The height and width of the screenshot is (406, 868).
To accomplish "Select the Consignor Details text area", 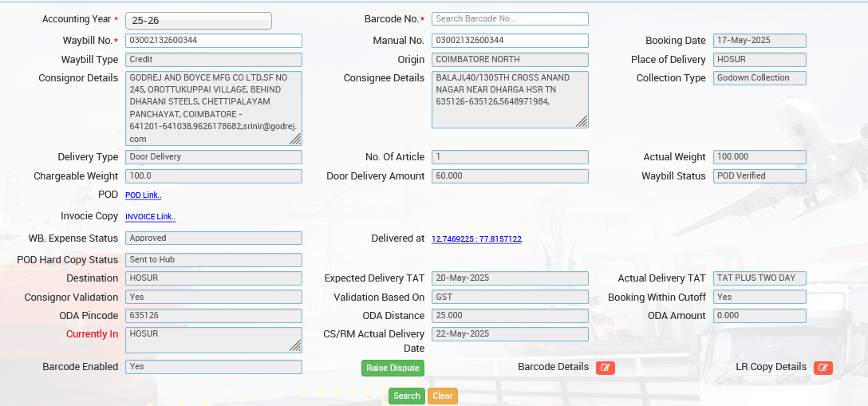I will click(x=207, y=108).
